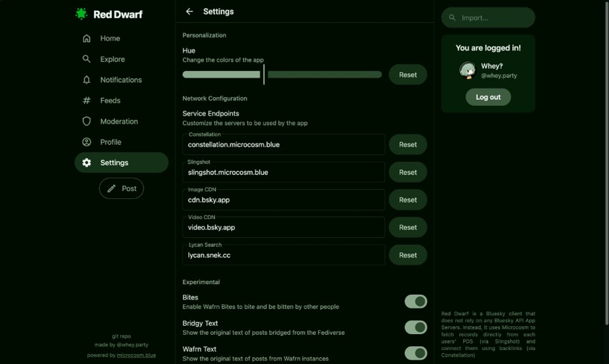This screenshot has height=364, width=609.
Task: Click the Red Dwarf logo
Action: tap(109, 13)
